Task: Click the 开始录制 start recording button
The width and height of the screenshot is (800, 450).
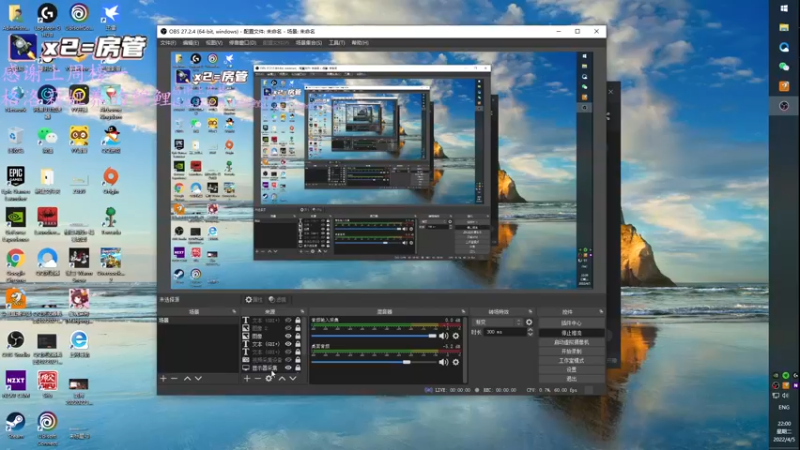Action: [x=571, y=351]
